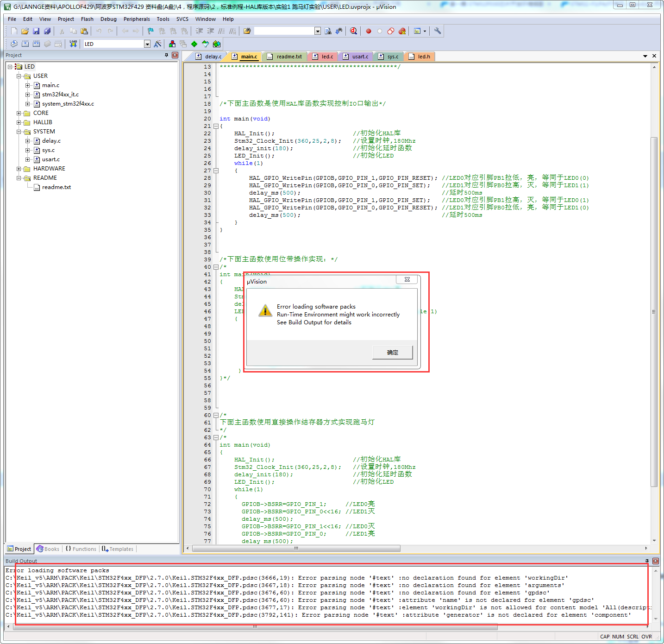Create a new file with toolbar icon
The height and width of the screenshot is (644, 664).
[x=14, y=31]
